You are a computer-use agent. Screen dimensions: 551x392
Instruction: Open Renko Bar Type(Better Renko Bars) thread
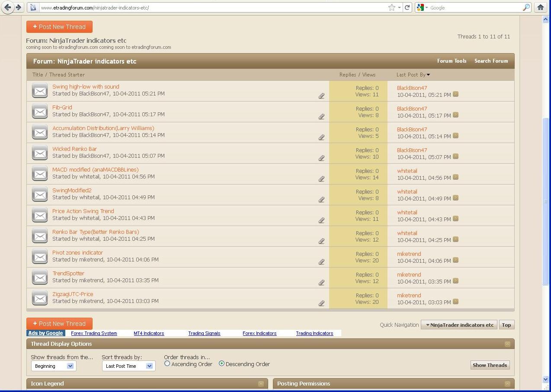coord(96,232)
